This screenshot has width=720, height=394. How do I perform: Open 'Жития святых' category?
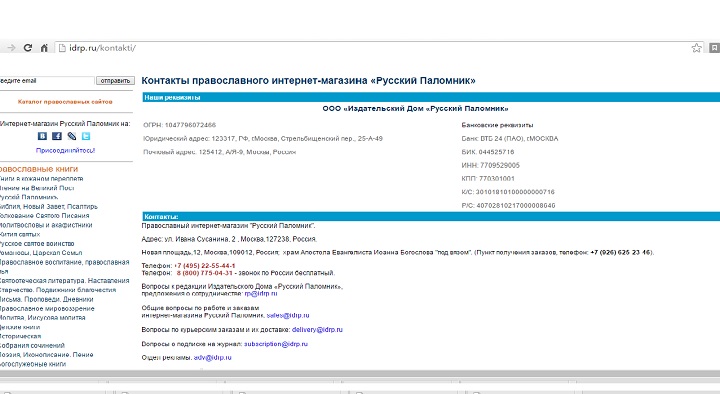[20, 234]
